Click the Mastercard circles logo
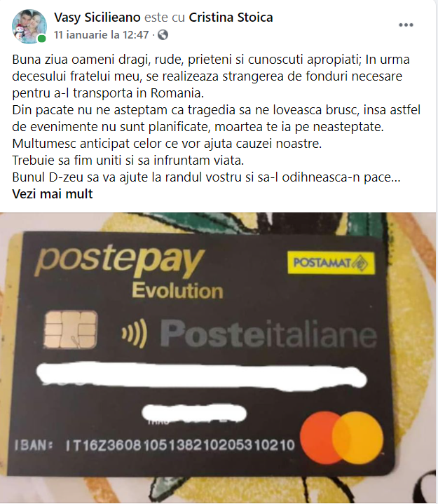 (341, 438)
